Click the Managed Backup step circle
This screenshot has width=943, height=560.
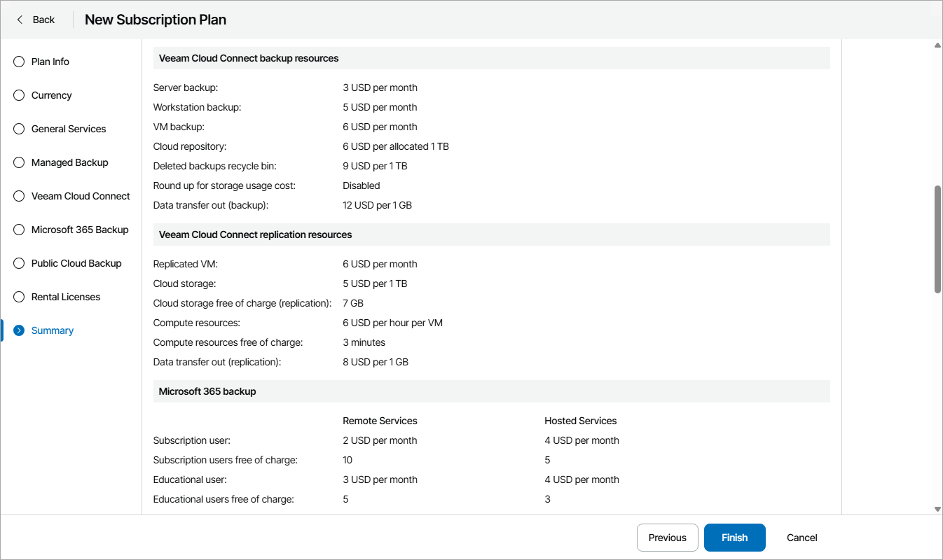click(19, 162)
